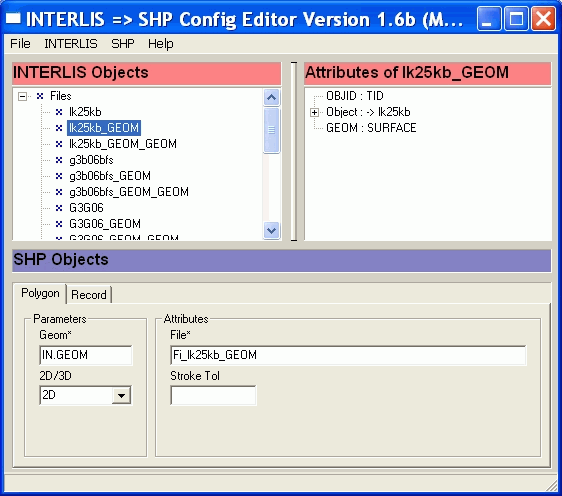Viewport: 562px width, 496px height.
Task: Select g3b06bfs_GEOM tree item
Action: [x=110, y=176]
